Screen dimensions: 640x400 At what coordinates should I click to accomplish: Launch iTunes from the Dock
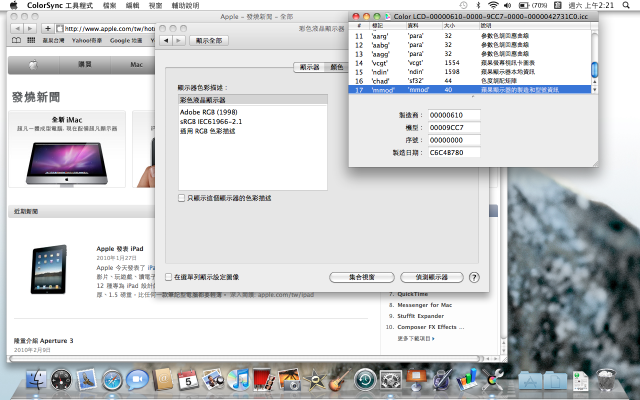(x=238, y=379)
